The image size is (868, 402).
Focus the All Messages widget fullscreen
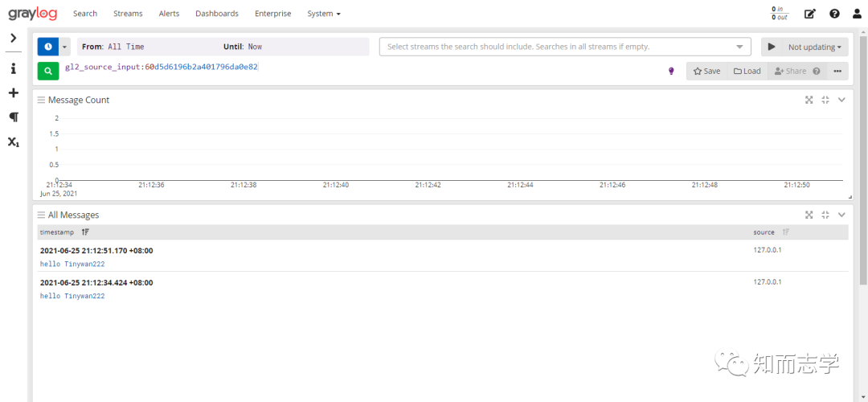pyautogui.click(x=809, y=215)
